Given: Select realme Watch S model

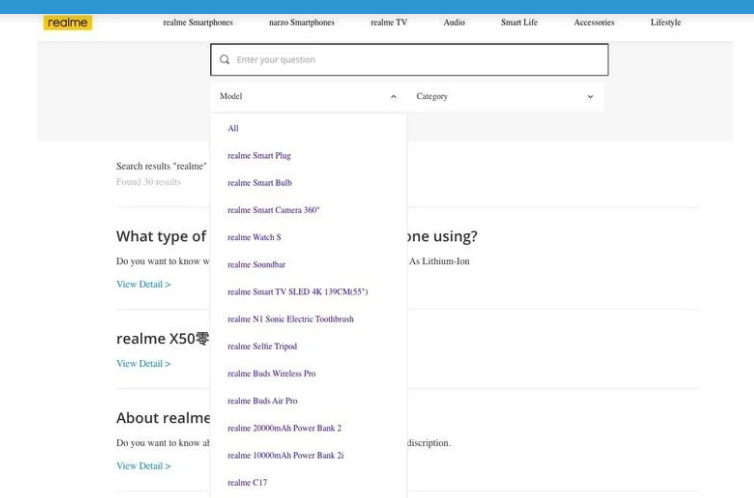Looking at the screenshot, I should pos(254,237).
